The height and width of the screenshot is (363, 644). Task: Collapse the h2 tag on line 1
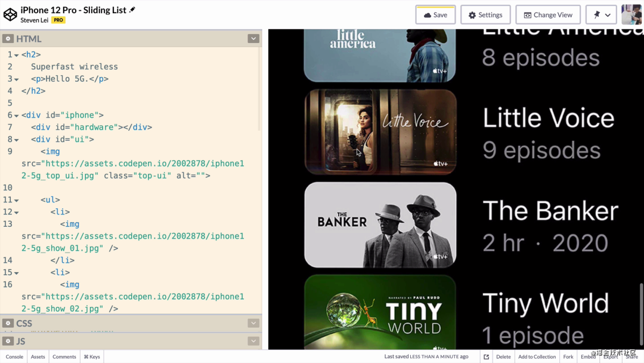17,55
